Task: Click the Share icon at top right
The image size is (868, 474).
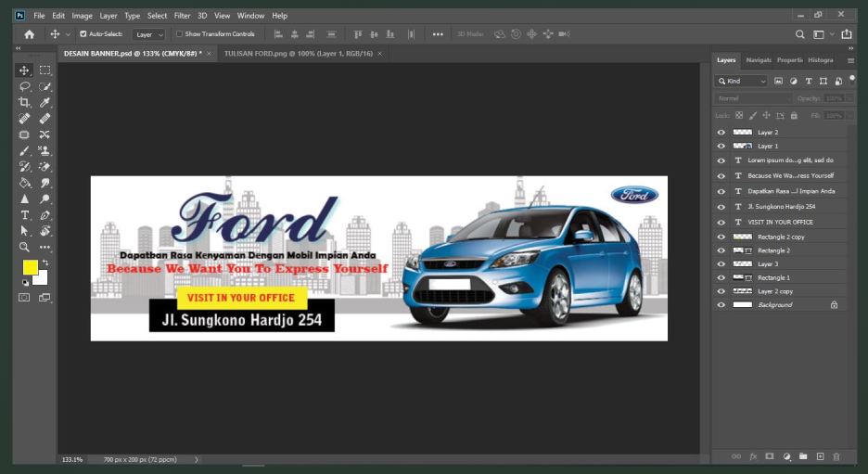Action: pos(847,34)
